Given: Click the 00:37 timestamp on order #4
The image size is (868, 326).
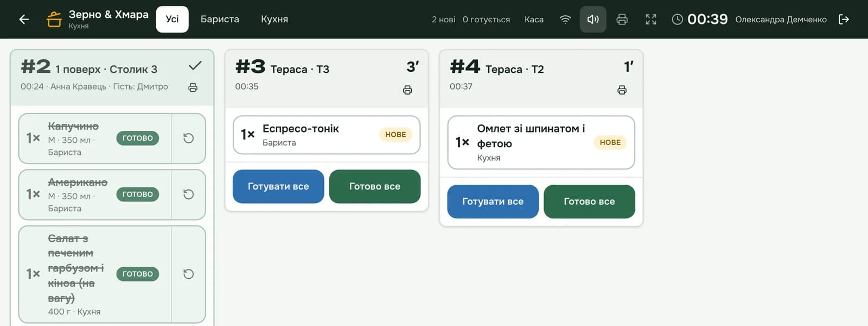Looking at the screenshot, I should pyautogui.click(x=461, y=86).
